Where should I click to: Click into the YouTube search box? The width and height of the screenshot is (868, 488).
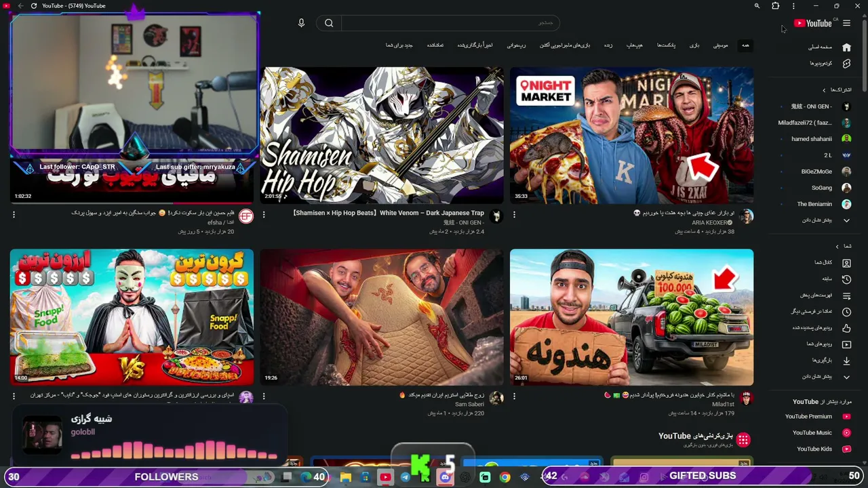(450, 23)
